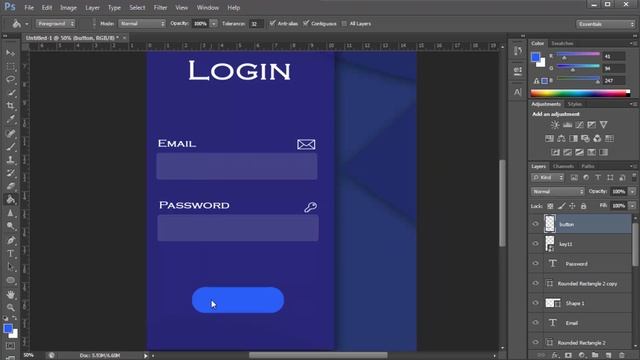The height and width of the screenshot is (360, 640).
Task: Select the Hand tool
Action: [x=11, y=294]
